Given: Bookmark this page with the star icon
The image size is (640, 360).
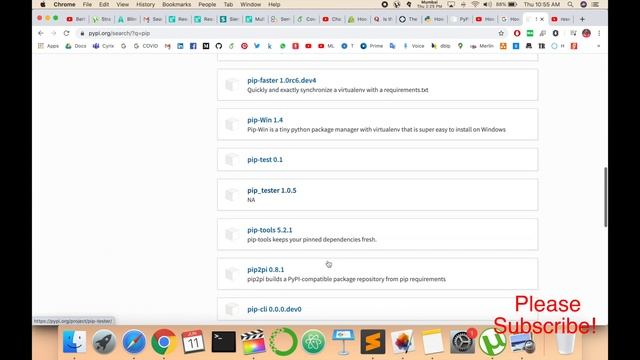Looking at the screenshot, I should [x=501, y=33].
